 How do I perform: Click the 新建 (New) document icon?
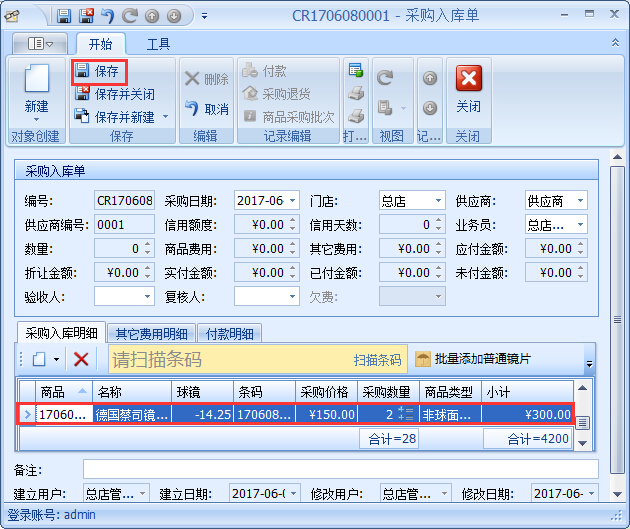coord(36,80)
